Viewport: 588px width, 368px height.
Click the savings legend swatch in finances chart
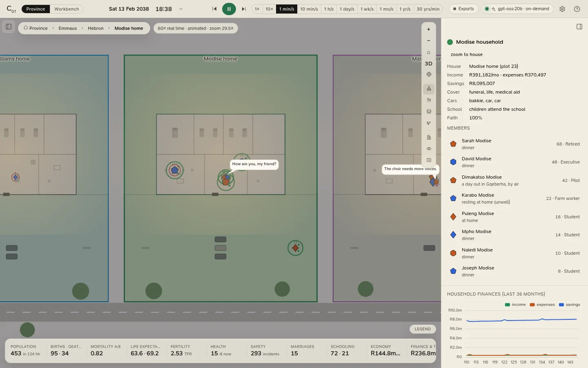(561, 305)
